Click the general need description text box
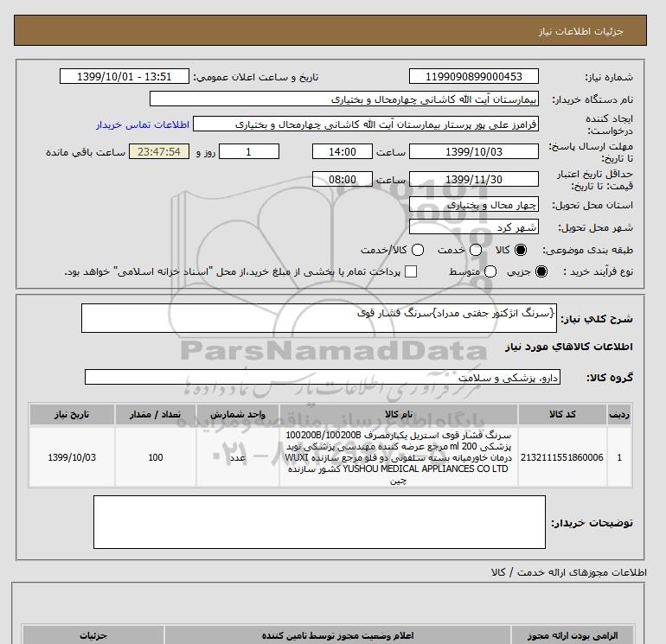666x644 pixels. tap(319, 318)
